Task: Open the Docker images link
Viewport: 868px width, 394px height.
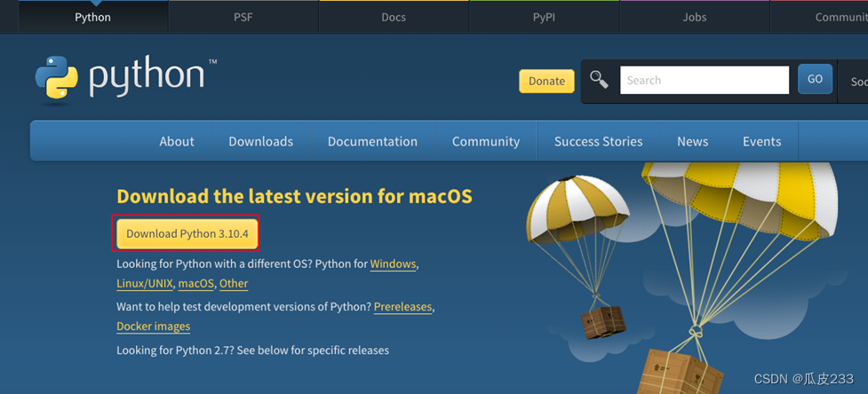Action: click(154, 327)
